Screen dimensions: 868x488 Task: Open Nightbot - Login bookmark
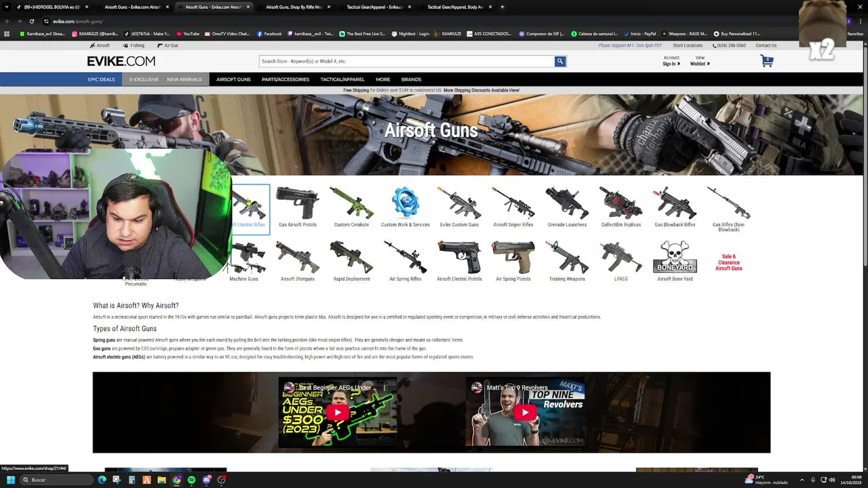411,33
